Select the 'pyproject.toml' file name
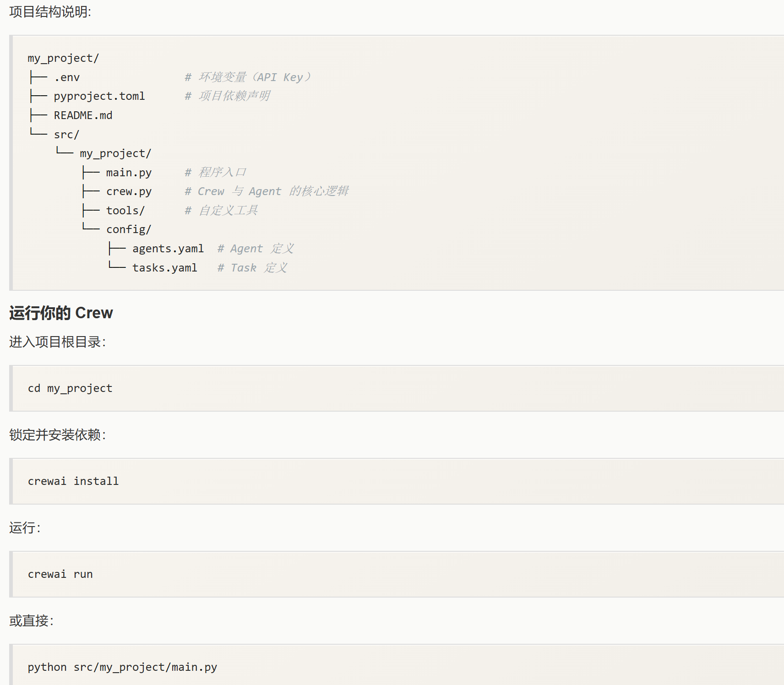Screen dimensions: 784x685 99,96
